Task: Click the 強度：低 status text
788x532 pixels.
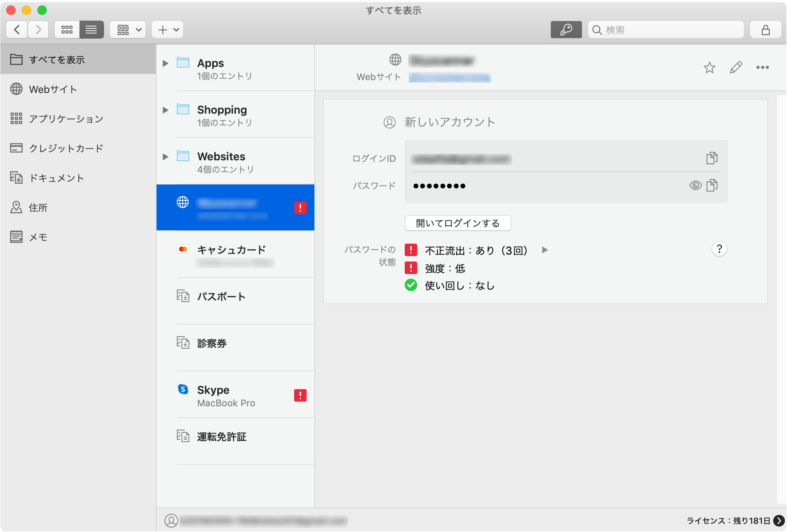Action: point(445,269)
